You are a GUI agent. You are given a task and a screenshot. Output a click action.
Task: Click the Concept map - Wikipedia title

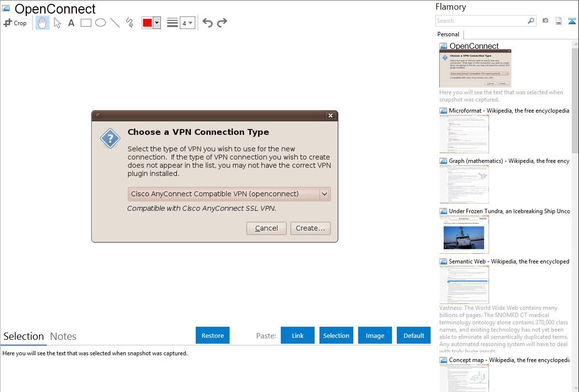tap(509, 360)
